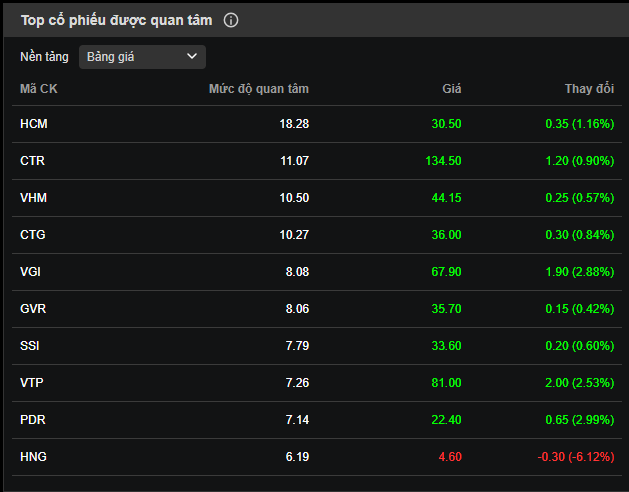This screenshot has width=629, height=492.
Task: Click PDR price 22.40
Action: pyautogui.click(x=446, y=419)
